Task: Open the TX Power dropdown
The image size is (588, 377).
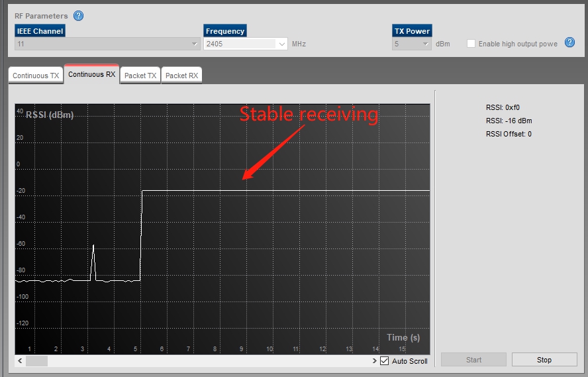Action: pos(426,44)
